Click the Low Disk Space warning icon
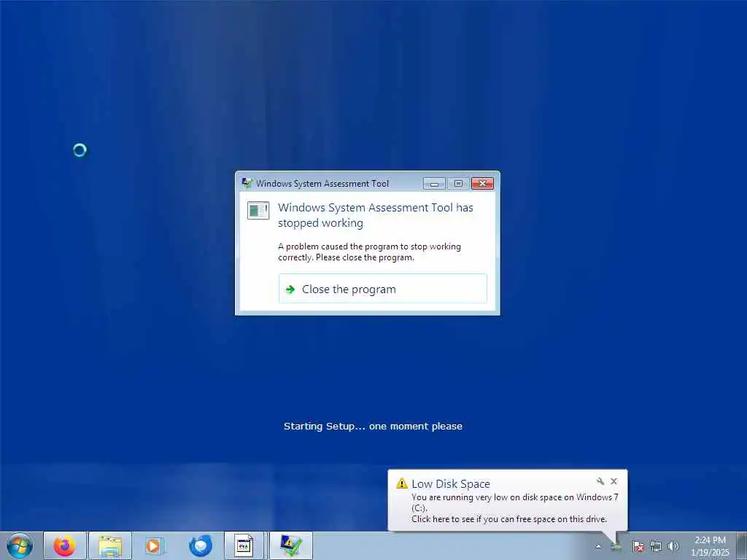The width and height of the screenshot is (747, 560). tap(402, 483)
